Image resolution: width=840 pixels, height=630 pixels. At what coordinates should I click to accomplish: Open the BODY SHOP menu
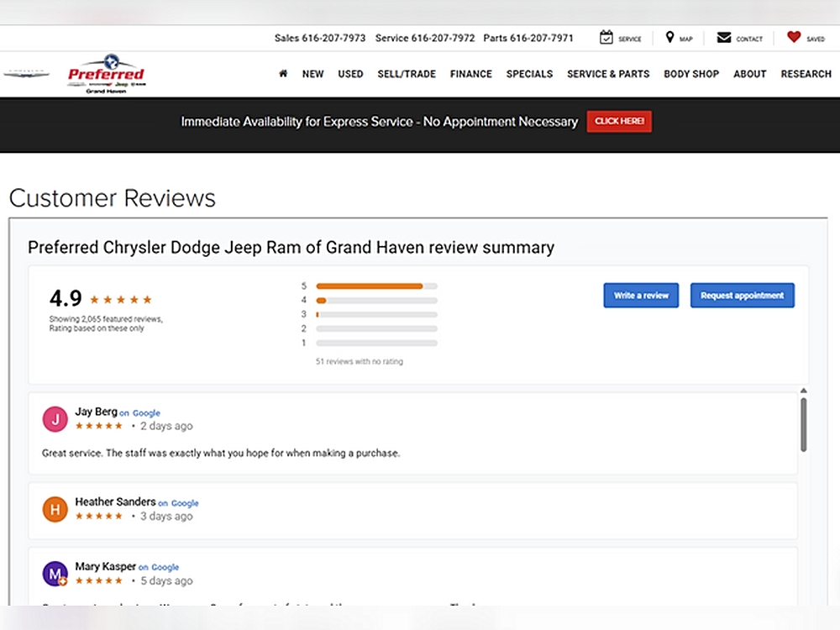click(691, 74)
